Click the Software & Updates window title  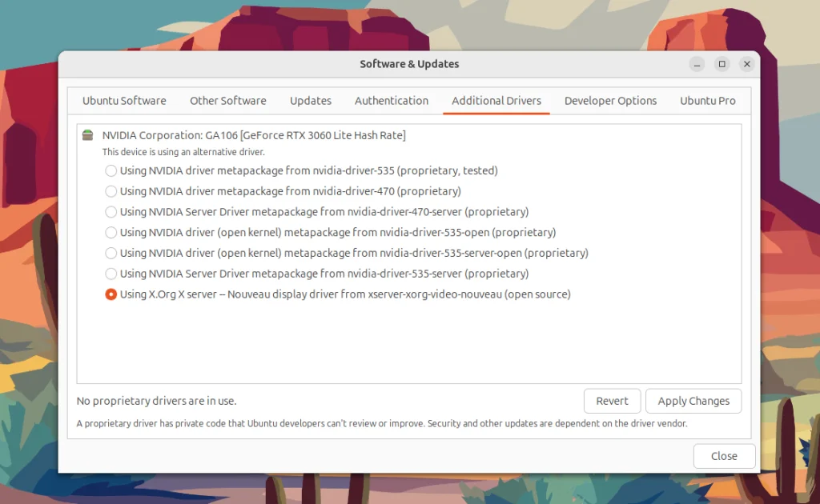(x=409, y=64)
